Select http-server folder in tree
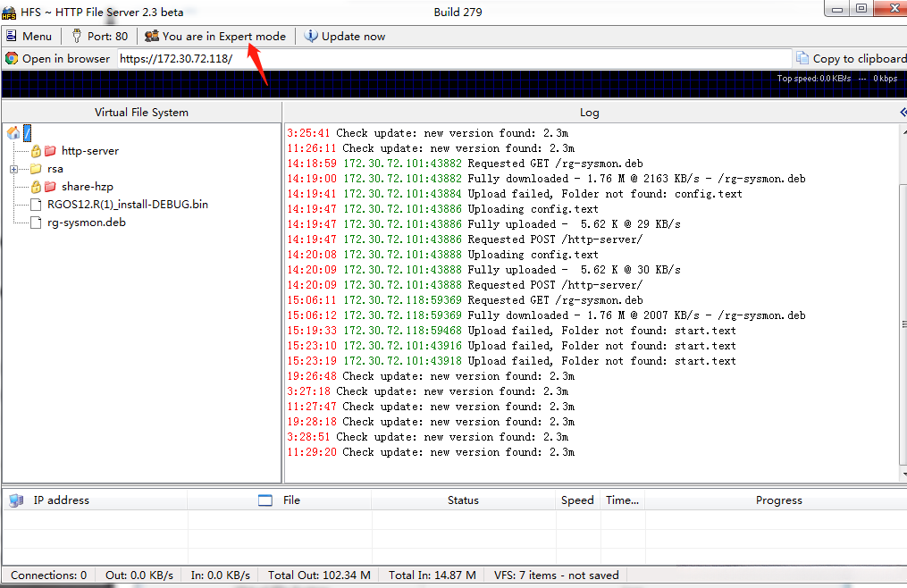 click(x=90, y=151)
